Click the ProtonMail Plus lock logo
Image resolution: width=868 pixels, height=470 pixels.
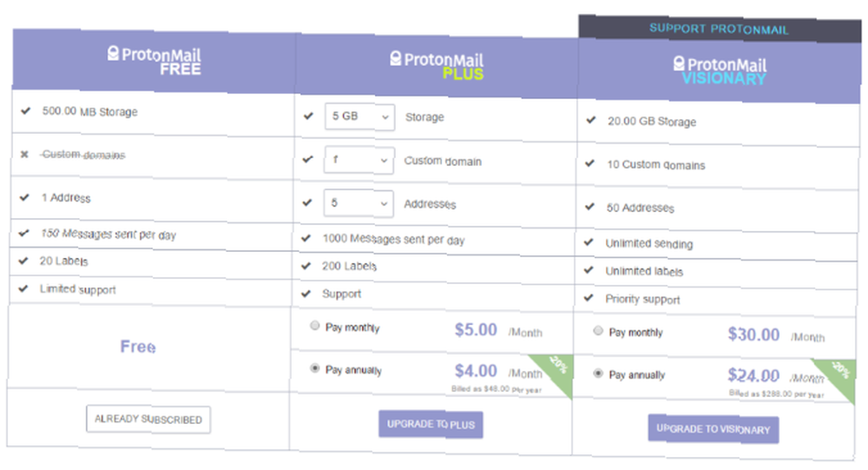click(395, 58)
